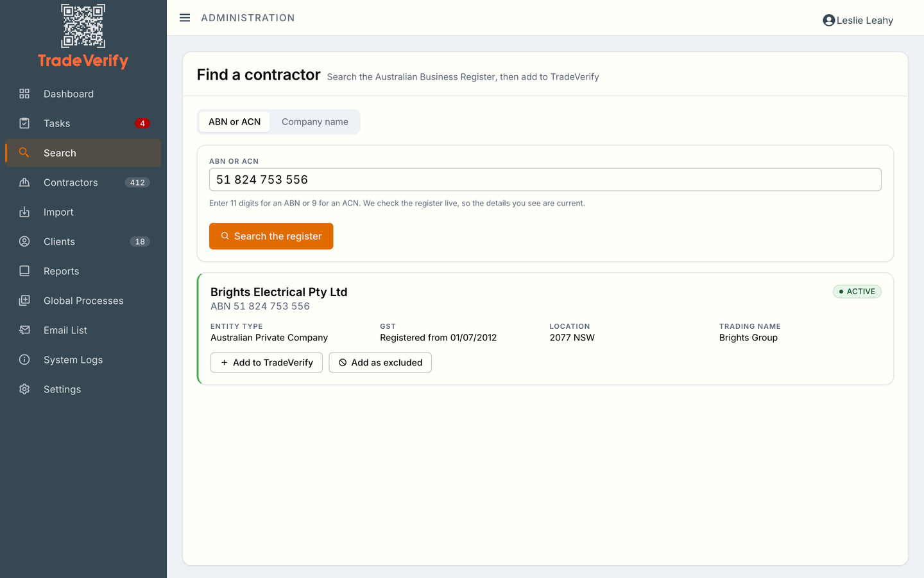Navigate to Import
Image resolution: width=924 pixels, height=578 pixels.
point(83,212)
